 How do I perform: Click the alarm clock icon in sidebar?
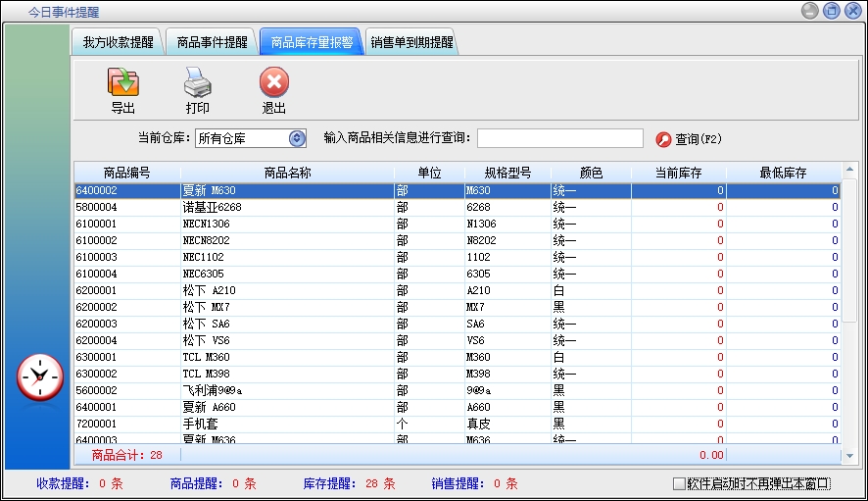[x=40, y=376]
